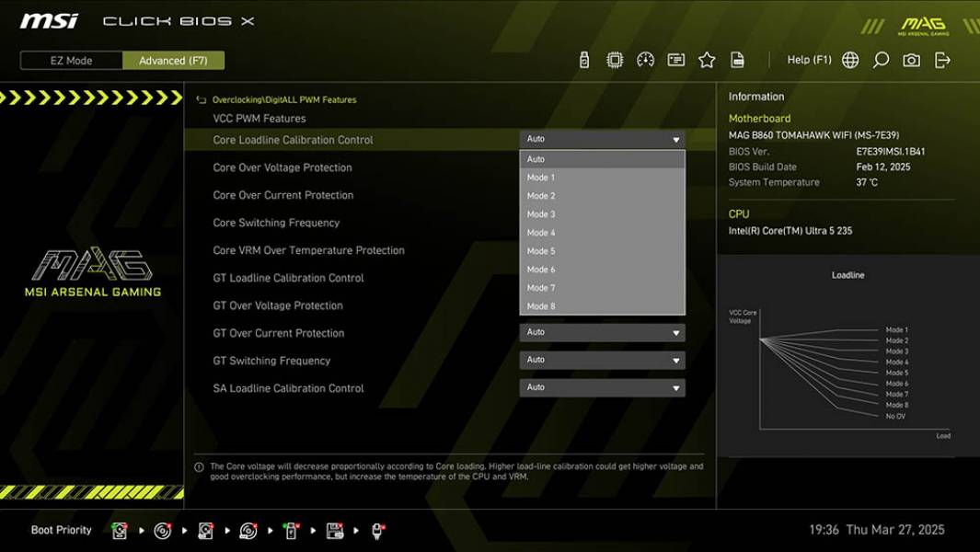Open the GT Over Current Protection dropdown
The width and height of the screenshot is (980, 552).
pyautogui.click(x=602, y=332)
